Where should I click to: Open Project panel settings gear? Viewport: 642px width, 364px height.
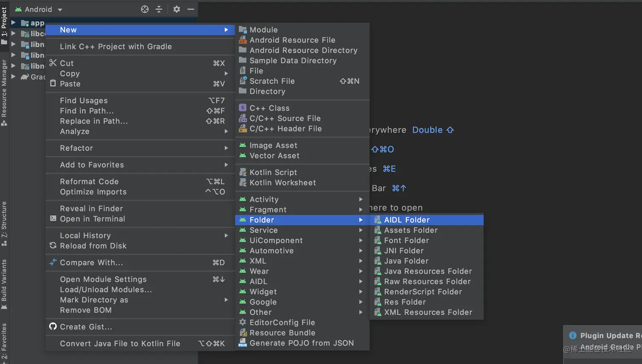177,9
